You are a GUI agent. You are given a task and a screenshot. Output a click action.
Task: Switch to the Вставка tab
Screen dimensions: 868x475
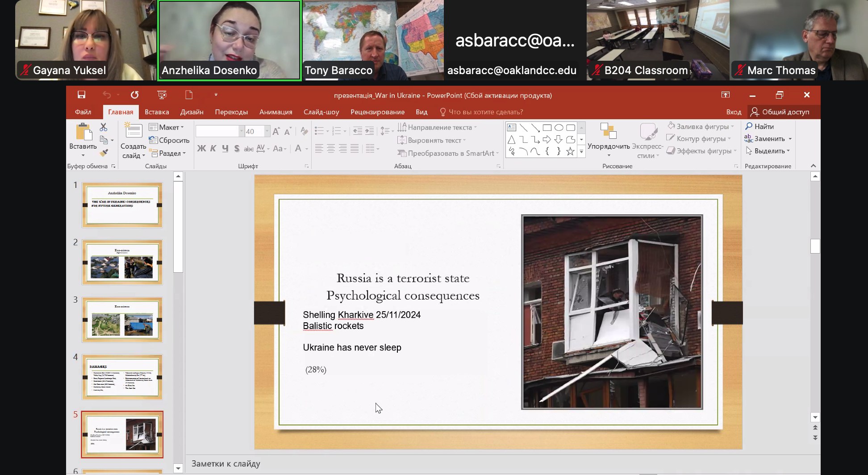[x=157, y=112]
